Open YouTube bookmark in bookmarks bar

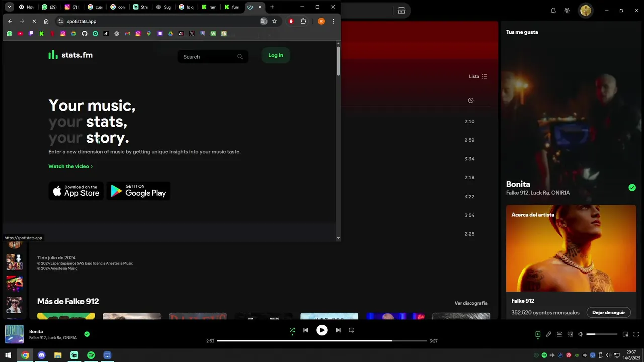pyautogui.click(x=20, y=34)
